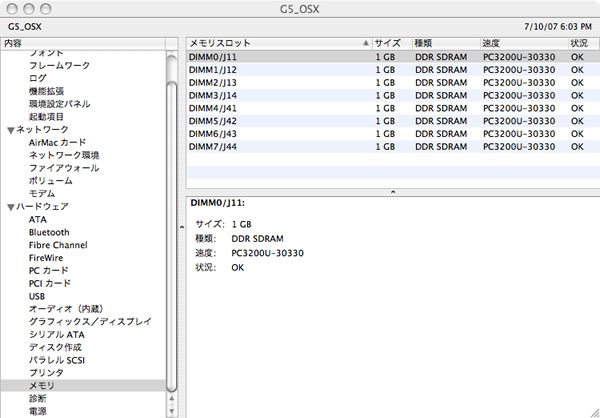600x418 pixels.
Task: Select ボリューム in the sidebar
Action: [51, 181]
